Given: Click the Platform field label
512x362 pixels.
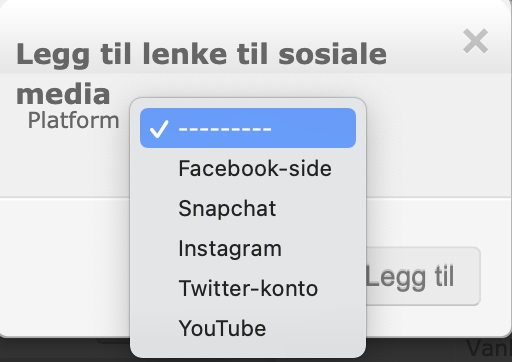Looking at the screenshot, I should pos(73,120).
